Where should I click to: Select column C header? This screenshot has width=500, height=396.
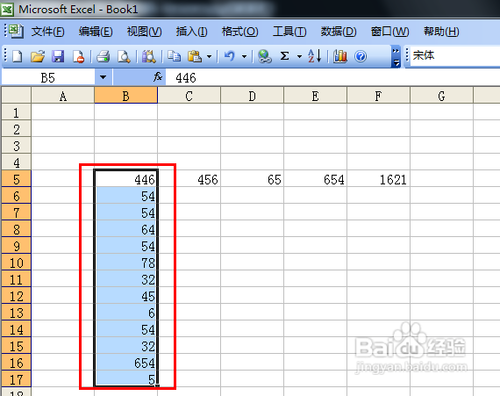tap(189, 96)
